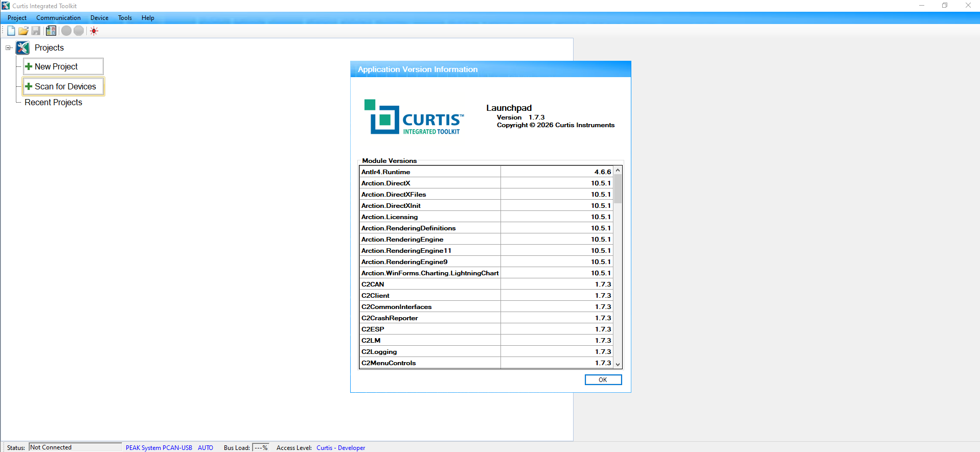The height and width of the screenshot is (452, 980).
Task: Select the Arction.Licensing module row
Action: (x=486, y=217)
